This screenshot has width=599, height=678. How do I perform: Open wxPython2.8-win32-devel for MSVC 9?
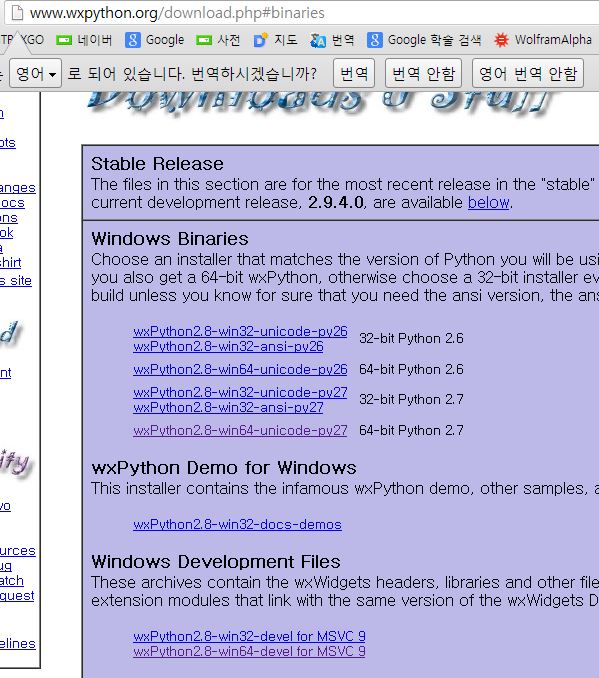pos(249,636)
